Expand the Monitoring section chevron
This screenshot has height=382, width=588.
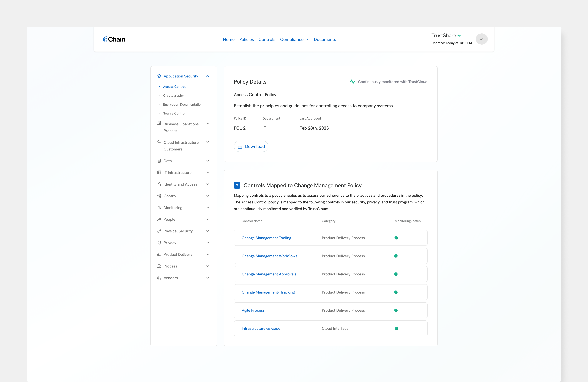(208, 207)
